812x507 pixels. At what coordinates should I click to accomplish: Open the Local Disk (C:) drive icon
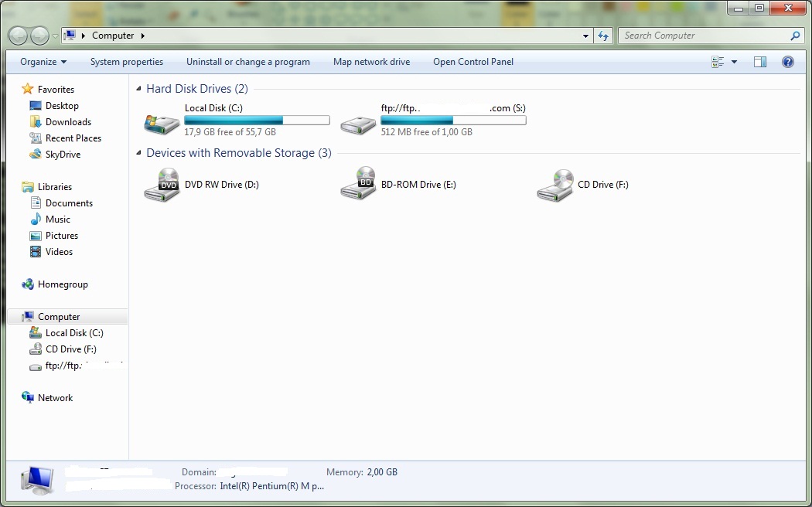(162, 122)
